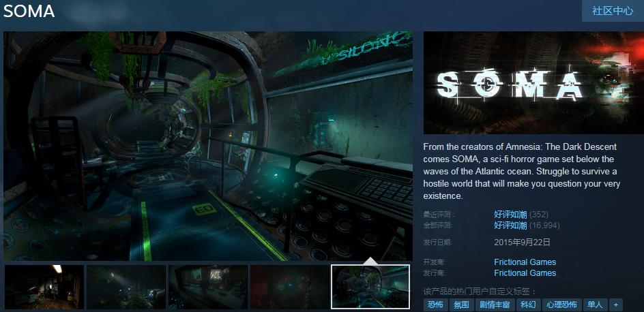Open the Frictional Games developer link
The width and height of the screenshot is (644, 312).
point(525,262)
